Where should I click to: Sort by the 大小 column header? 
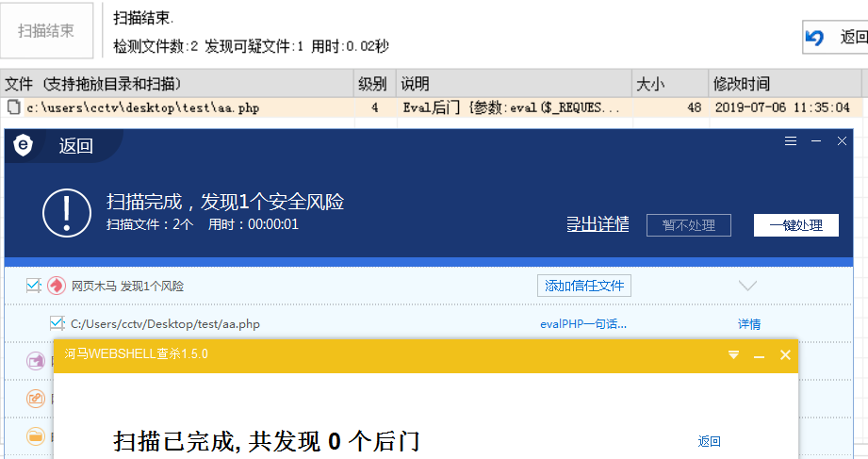click(670, 84)
